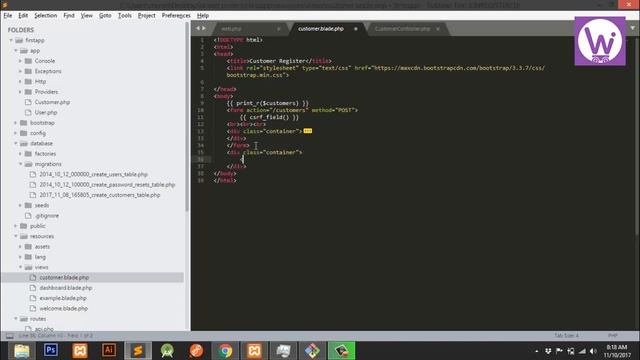The width and height of the screenshot is (640, 360).
Task: Open Google Chrome from the taskbar
Action: [x=225, y=351]
